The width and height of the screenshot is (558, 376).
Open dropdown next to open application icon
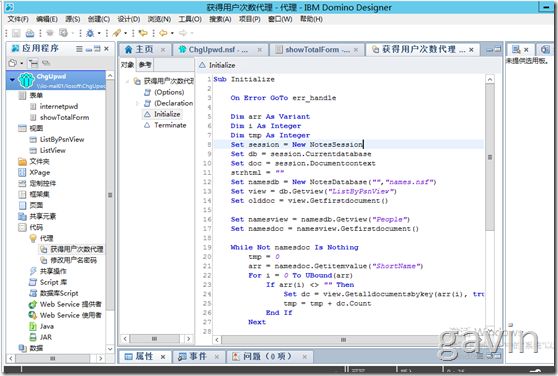(x=21, y=63)
